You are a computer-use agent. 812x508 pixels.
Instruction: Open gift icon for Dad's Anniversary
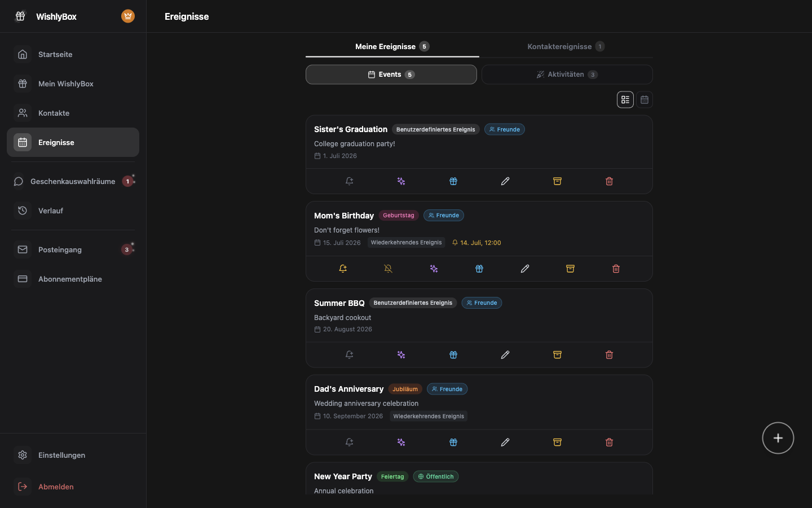pyautogui.click(x=453, y=443)
